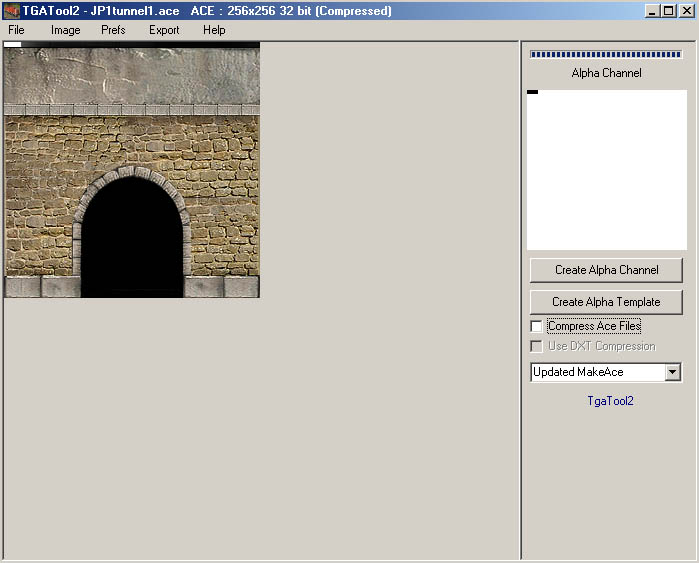Viewport: 699px width, 563px height.
Task: Expand the Updated MakeAce dropdown arrow
Action: tap(672, 372)
